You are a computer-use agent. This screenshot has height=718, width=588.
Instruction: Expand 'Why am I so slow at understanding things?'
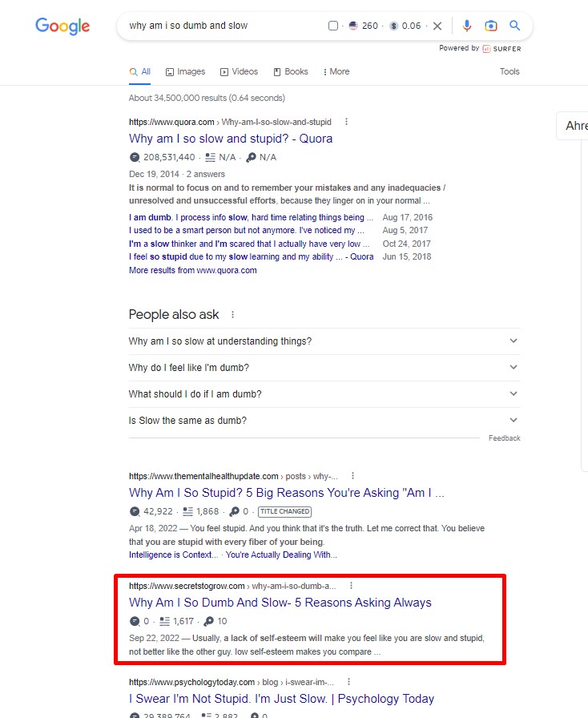coord(324,341)
